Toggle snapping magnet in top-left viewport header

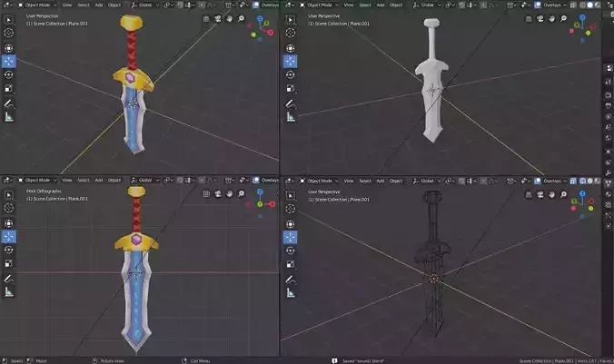(x=180, y=5)
